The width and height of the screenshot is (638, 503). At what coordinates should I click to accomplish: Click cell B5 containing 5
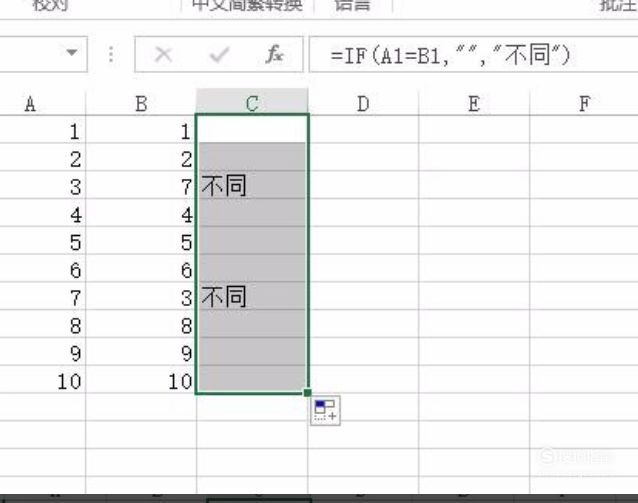coord(141,241)
